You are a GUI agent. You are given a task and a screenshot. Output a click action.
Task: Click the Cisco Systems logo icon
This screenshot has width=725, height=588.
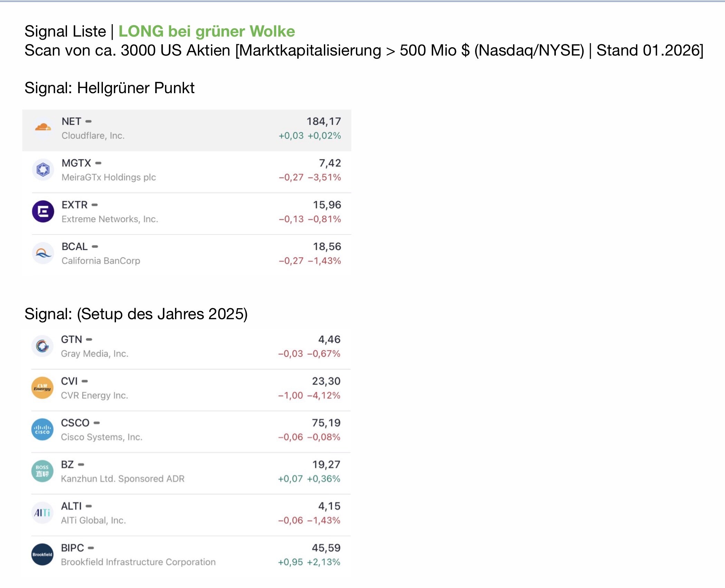click(x=42, y=430)
